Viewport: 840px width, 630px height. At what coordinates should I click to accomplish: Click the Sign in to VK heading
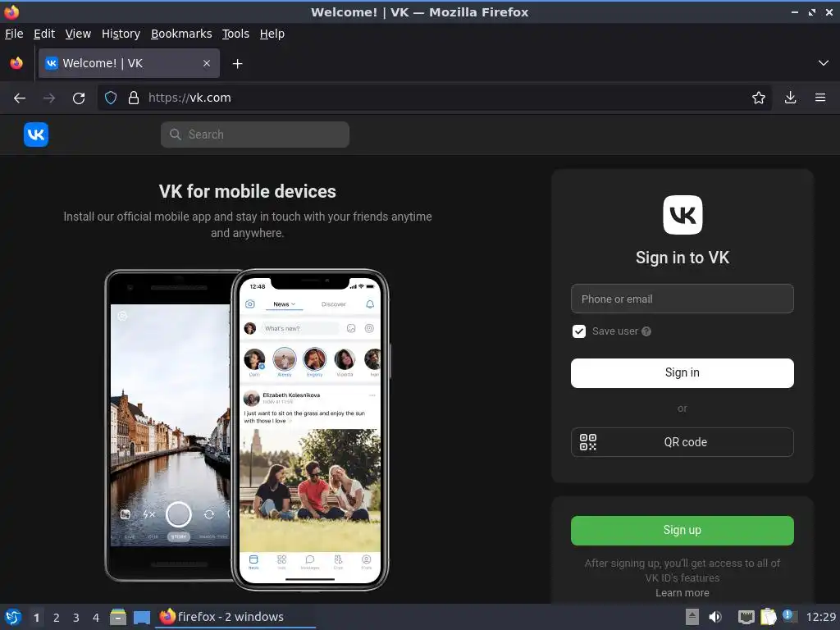pos(682,258)
